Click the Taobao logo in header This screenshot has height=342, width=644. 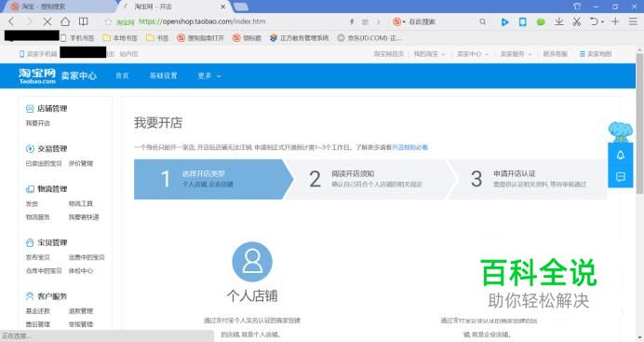[37, 75]
